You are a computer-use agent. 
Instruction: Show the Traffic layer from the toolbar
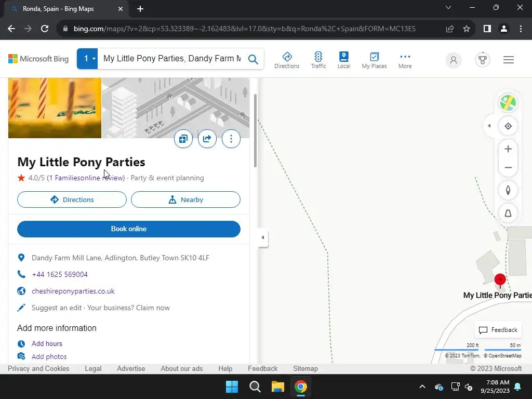point(318,60)
